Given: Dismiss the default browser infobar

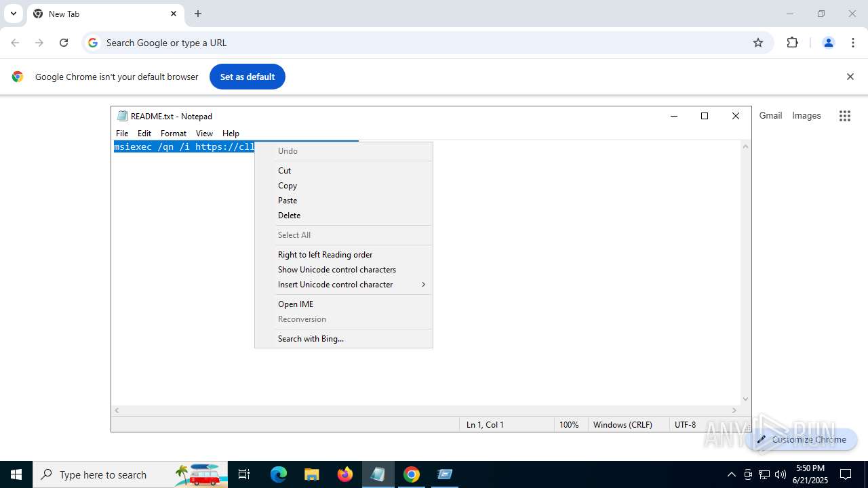Looking at the screenshot, I should coord(850,77).
